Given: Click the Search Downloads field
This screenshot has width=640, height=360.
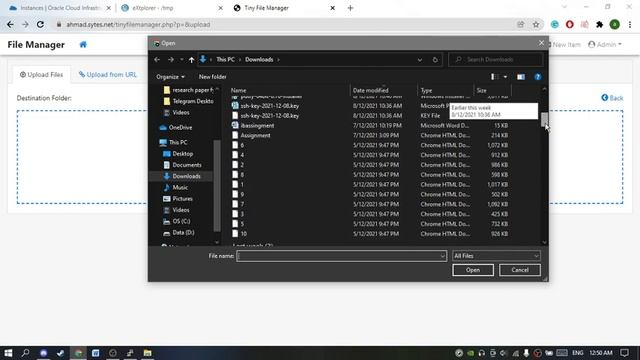Looking at the screenshot, I should 496,60.
